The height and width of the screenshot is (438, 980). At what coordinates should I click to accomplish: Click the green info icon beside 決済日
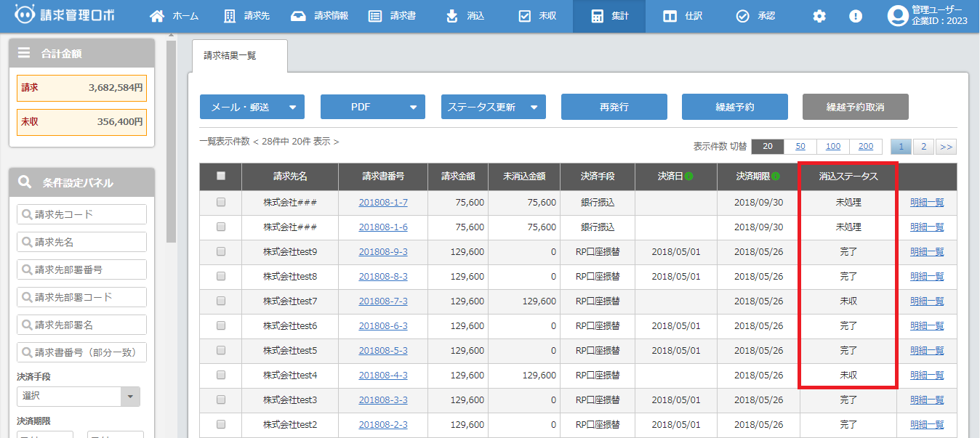[x=688, y=176]
